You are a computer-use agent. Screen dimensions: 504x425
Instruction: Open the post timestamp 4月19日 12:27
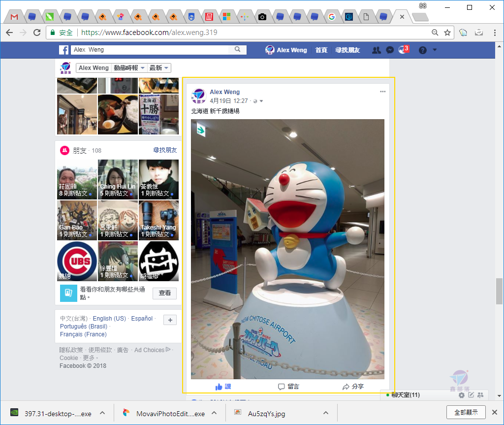229,101
